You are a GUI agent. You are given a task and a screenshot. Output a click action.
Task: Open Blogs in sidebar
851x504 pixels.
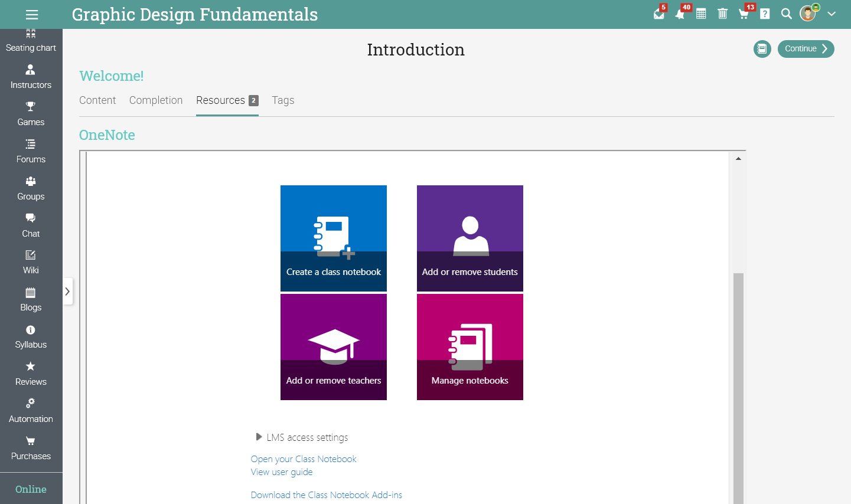[31, 300]
